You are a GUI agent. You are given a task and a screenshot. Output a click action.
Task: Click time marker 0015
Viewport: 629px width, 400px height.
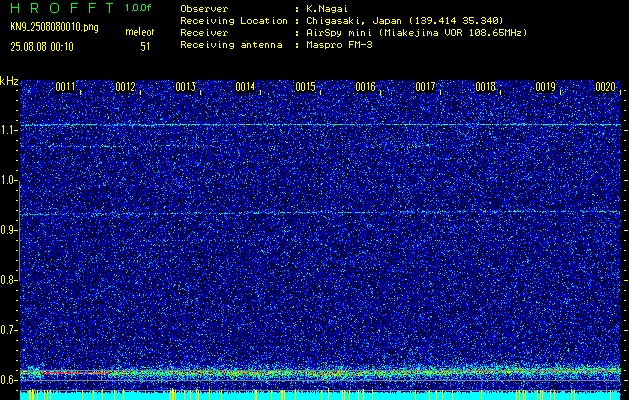point(305,87)
